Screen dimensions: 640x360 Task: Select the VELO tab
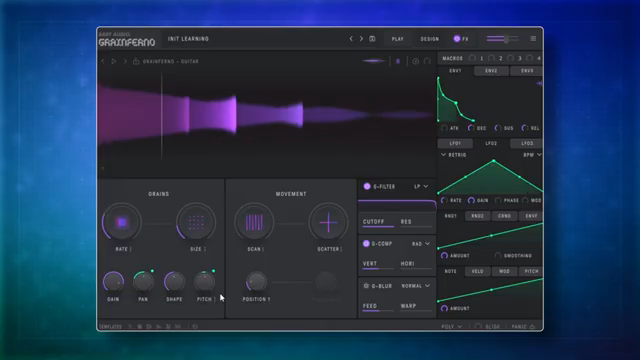coord(478,271)
